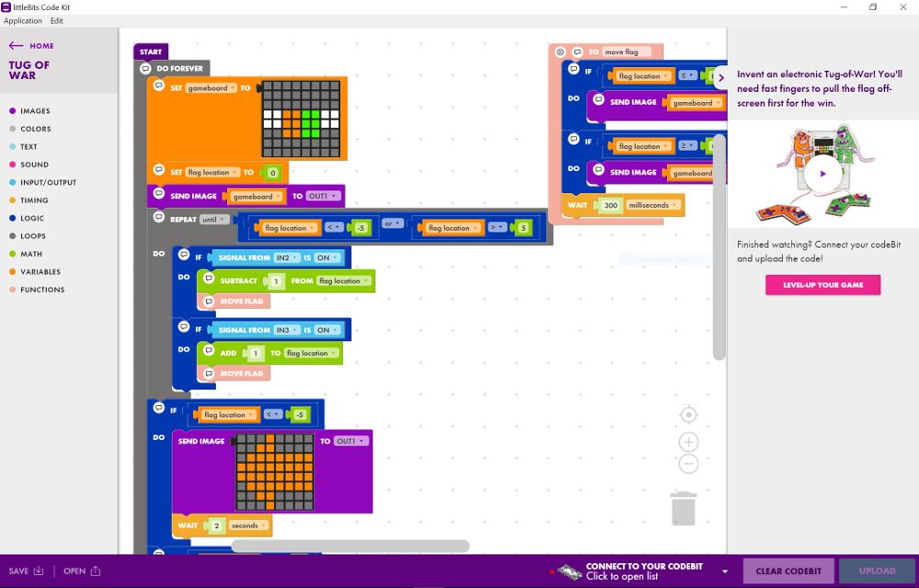Play the Tug-of-War tutorial video
919x588 pixels.
point(823,173)
